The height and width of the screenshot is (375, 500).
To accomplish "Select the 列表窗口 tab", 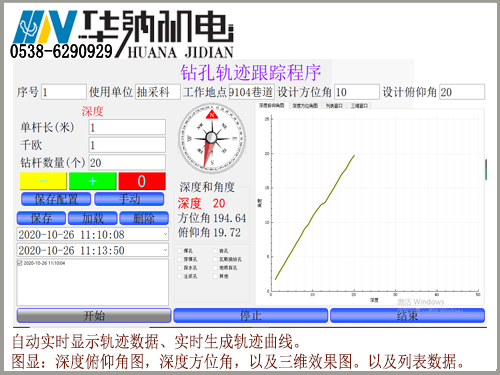I will [334, 106].
